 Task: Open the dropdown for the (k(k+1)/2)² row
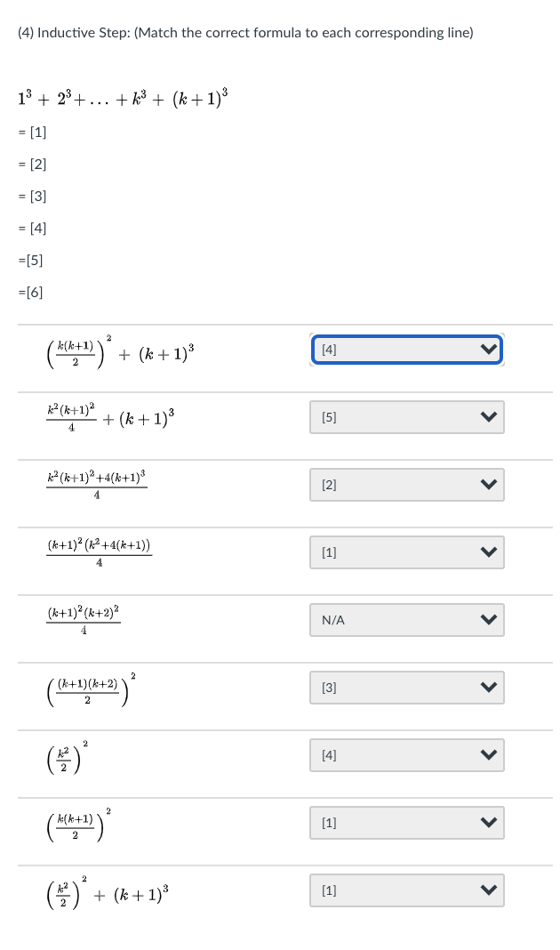406,822
